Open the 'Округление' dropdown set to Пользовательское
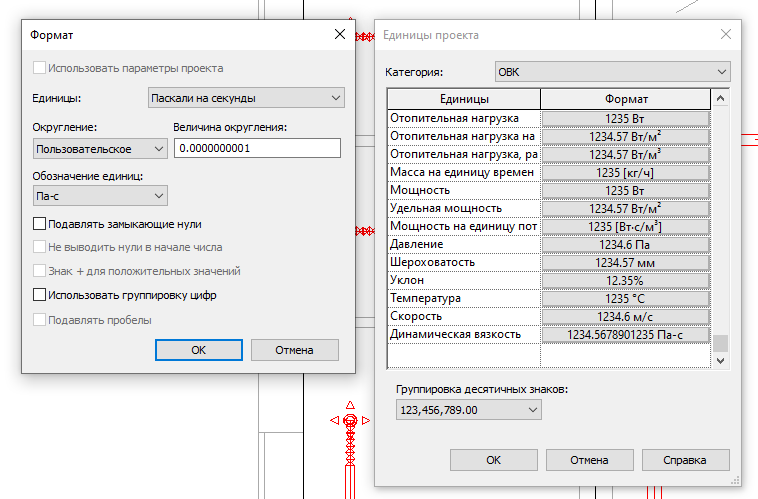This screenshot has width=758, height=499. tap(100, 149)
